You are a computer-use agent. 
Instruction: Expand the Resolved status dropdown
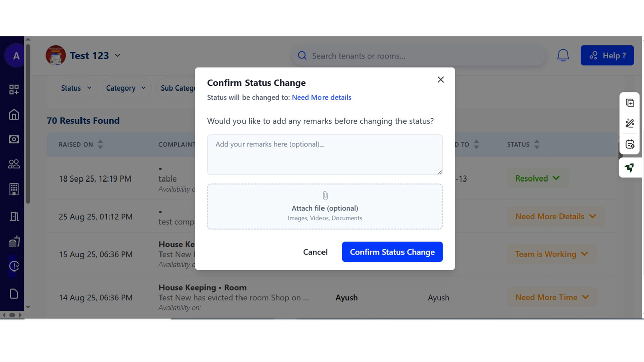[537, 178]
